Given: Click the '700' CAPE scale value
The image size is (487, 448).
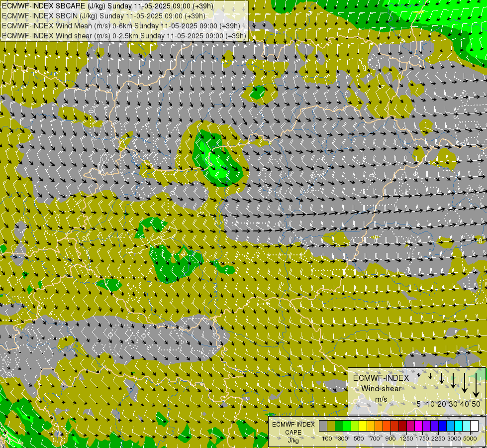Looking at the screenshot, I should [375, 439].
